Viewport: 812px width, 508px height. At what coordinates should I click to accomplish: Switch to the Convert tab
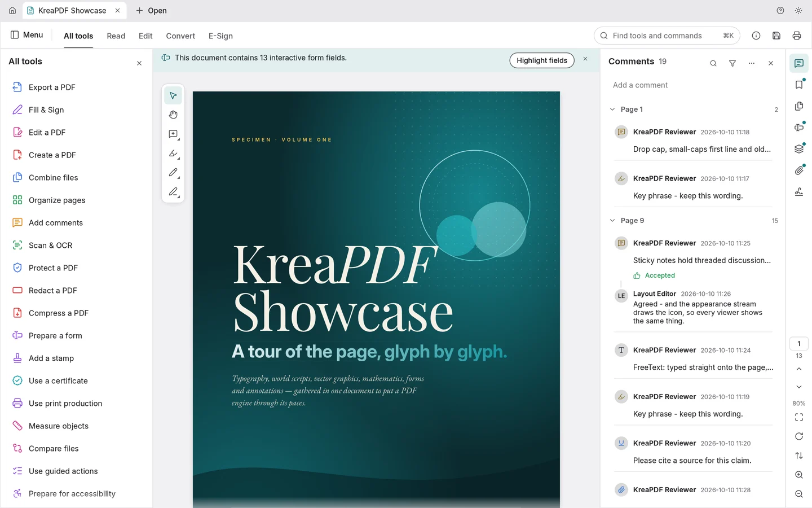pyautogui.click(x=180, y=36)
